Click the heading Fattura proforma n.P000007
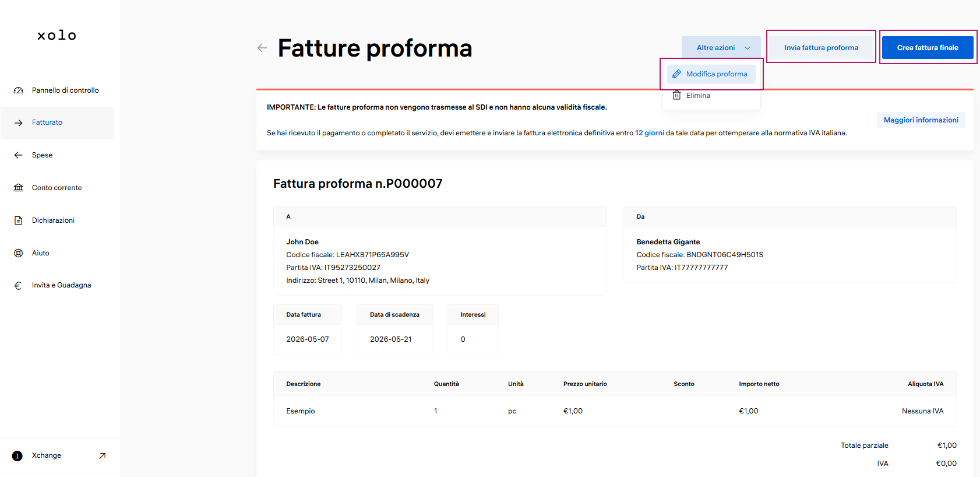The height and width of the screenshot is (477, 980). (358, 184)
